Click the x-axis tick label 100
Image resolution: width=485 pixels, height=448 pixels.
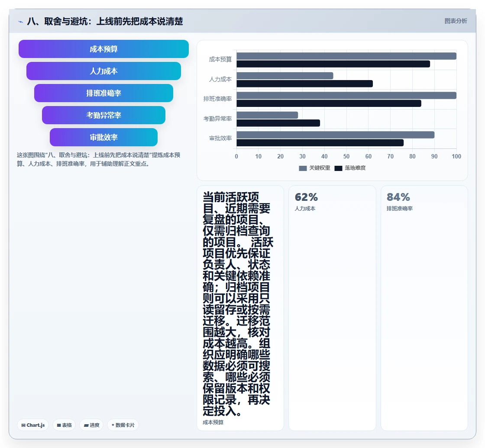coord(456,156)
